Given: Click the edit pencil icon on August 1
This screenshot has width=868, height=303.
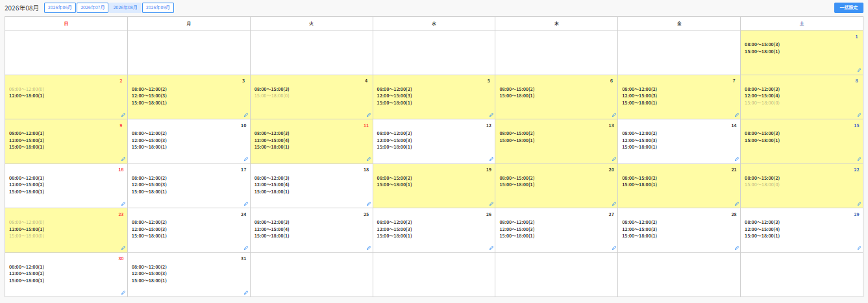Looking at the screenshot, I should point(859,70).
